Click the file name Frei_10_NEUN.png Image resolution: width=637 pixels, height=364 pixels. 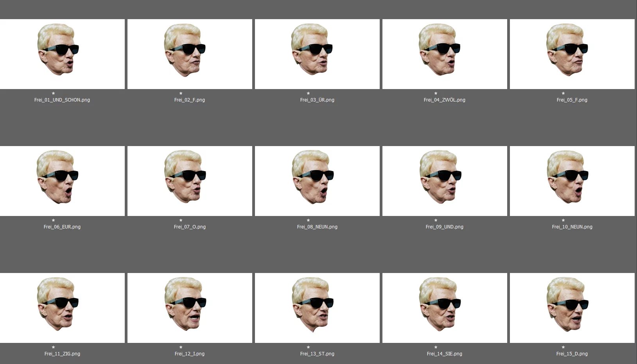[x=572, y=227]
